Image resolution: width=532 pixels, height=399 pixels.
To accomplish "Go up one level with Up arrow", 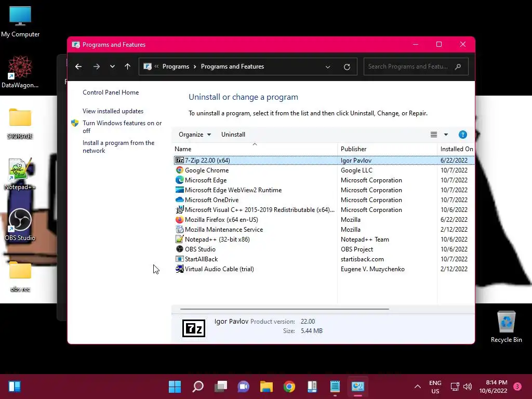I will (x=127, y=66).
